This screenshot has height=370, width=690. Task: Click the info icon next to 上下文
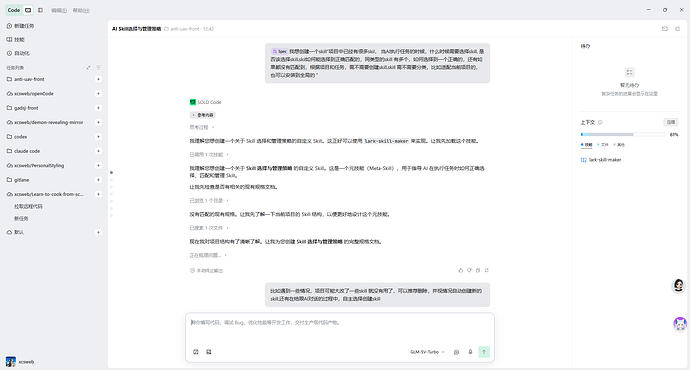pos(600,123)
